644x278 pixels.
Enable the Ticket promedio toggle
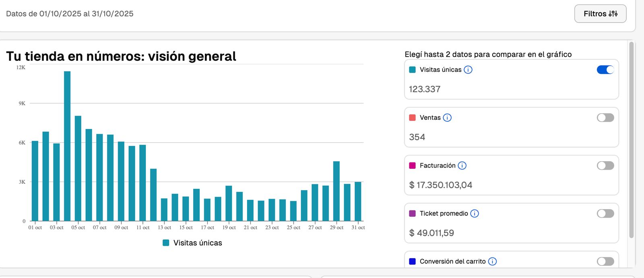(x=605, y=214)
